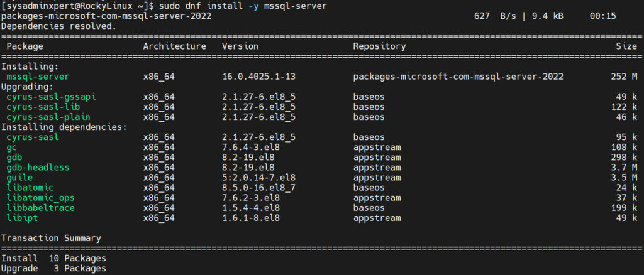Click the Size column header

tap(626, 46)
